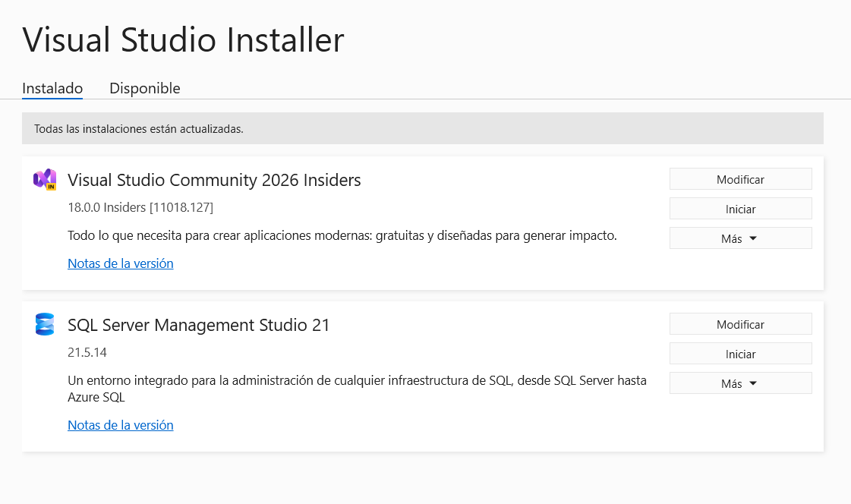Switch to the Instalado tab
This screenshot has width=851, height=504.
pos(52,88)
